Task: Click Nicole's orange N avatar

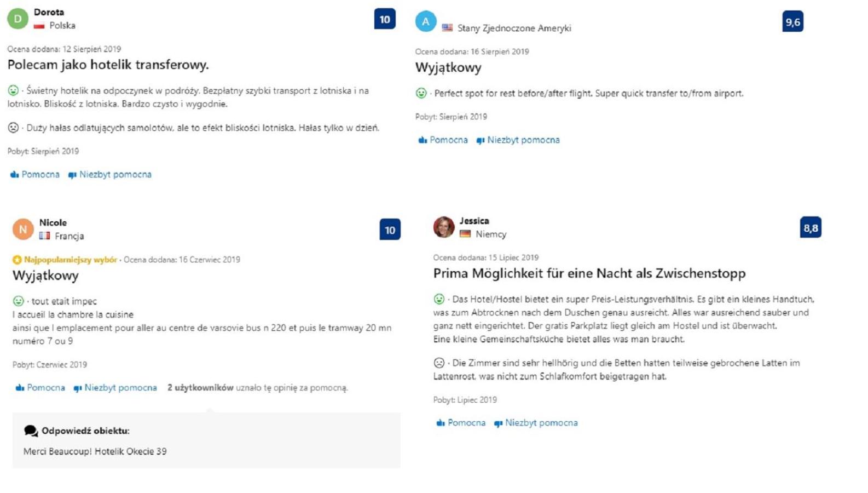Action: pyautogui.click(x=23, y=230)
